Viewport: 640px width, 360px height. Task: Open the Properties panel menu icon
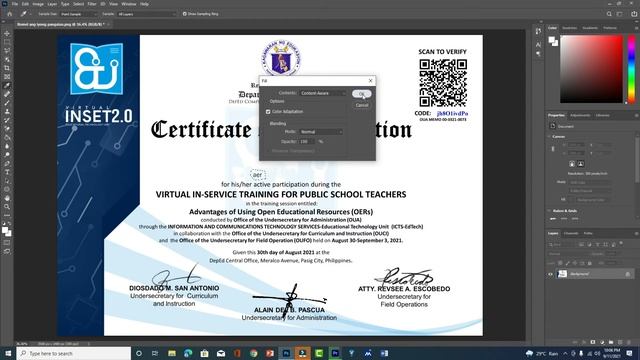click(x=636, y=116)
